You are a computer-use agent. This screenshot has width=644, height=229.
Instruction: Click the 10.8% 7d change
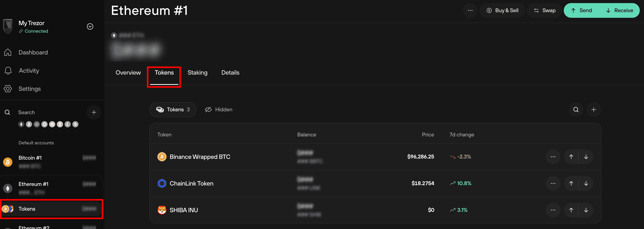pyautogui.click(x=461, y=184)
